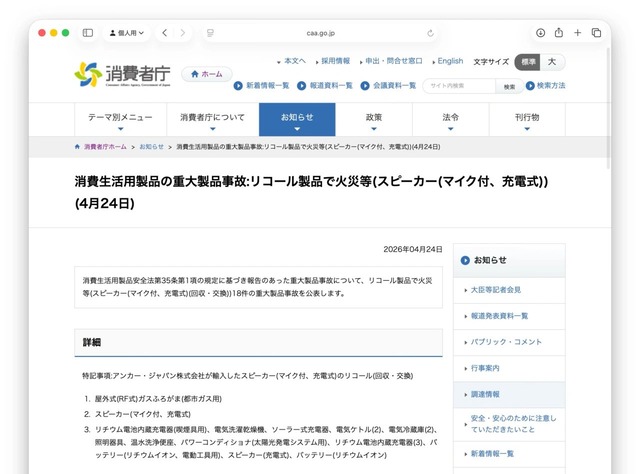Screen dimensions: 640x474
Task: Go to ホーム button
Action: click(207, 74)
